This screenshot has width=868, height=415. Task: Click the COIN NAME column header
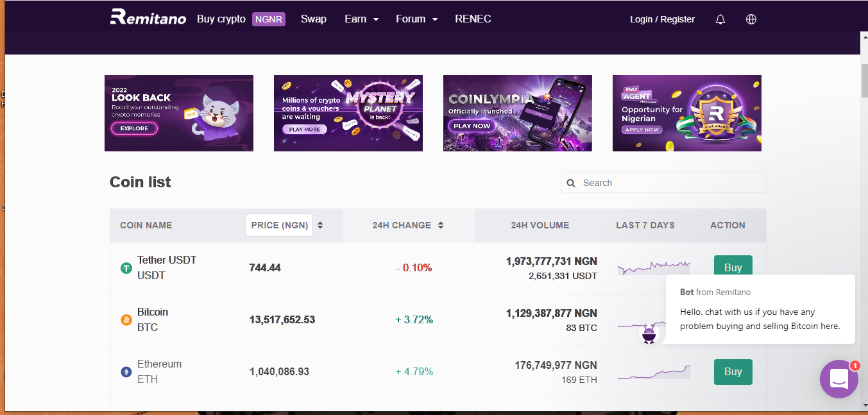coord(146,225)
